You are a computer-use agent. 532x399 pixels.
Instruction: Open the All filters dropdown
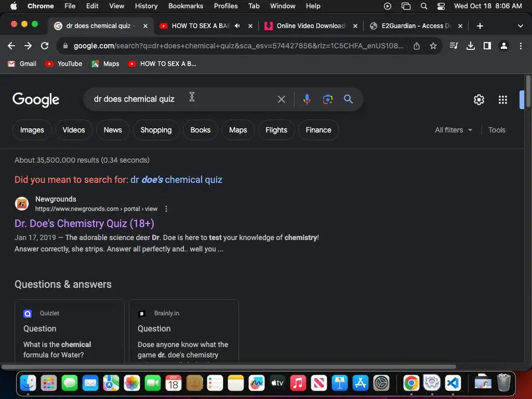[454, 130]
